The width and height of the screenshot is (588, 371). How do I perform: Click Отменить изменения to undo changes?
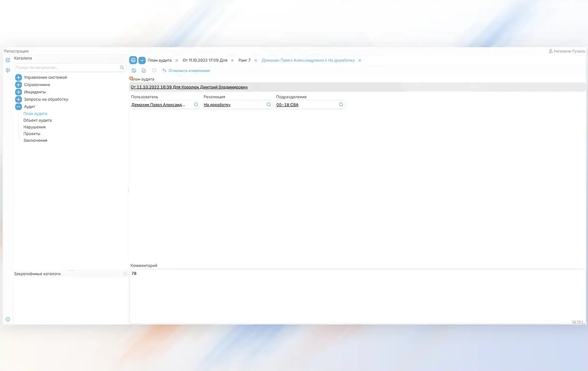189,71
